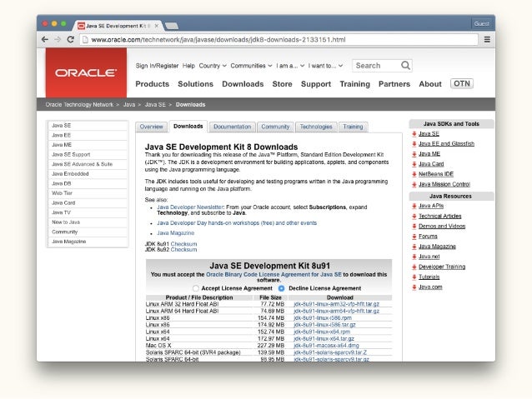The height and width of the screenshot is (399, 532).
Task: Open the Store menu
Action: tap(282, 84)
